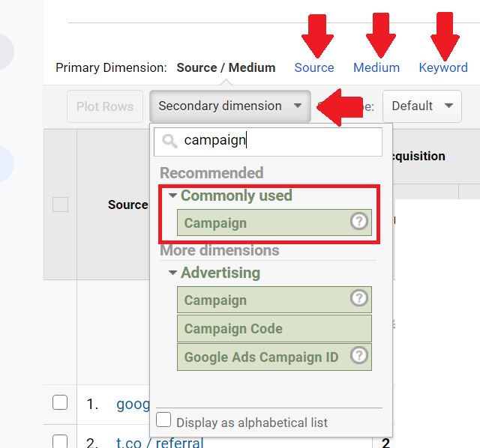The image size is (480, 448).
Task: Open the Secondary dimension dropdown
Action: point(230,106)
